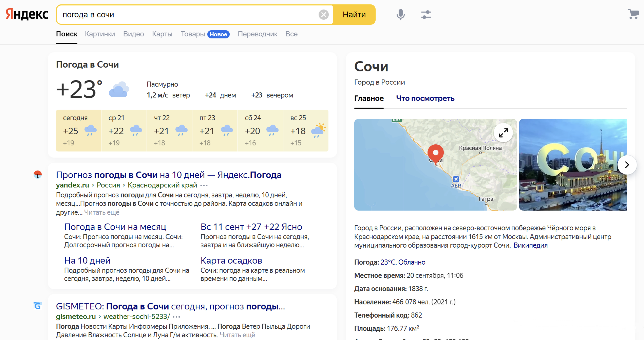Open search settings sliders icon
This screenshot has height=340, width=644.
point(426,14)
